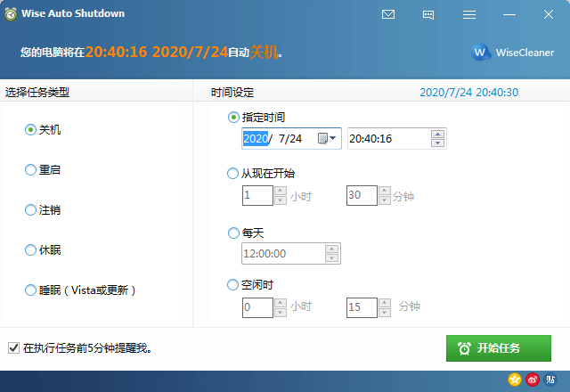Viewport: 570px width, 392px height.
Task: Click the 选择任务类型 header
Action: click(x=37, y=93)
